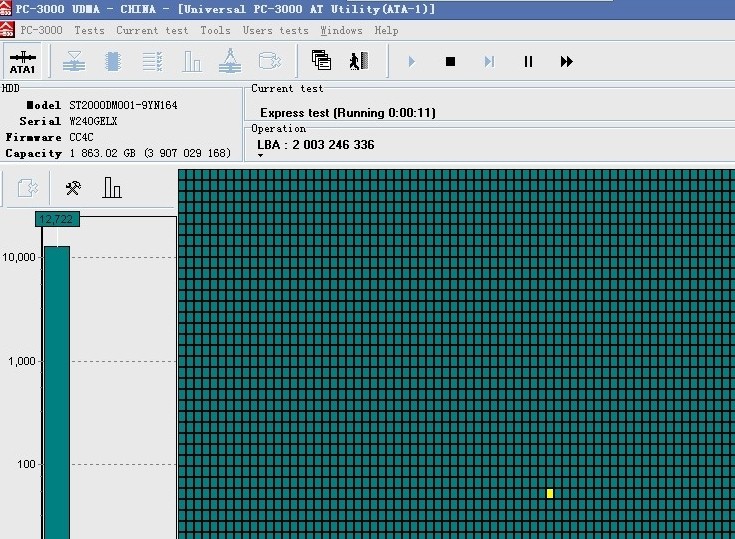The image size is (735, 539).
Task: Click the cascade windows toolbar icon
Action: [321, 61]
